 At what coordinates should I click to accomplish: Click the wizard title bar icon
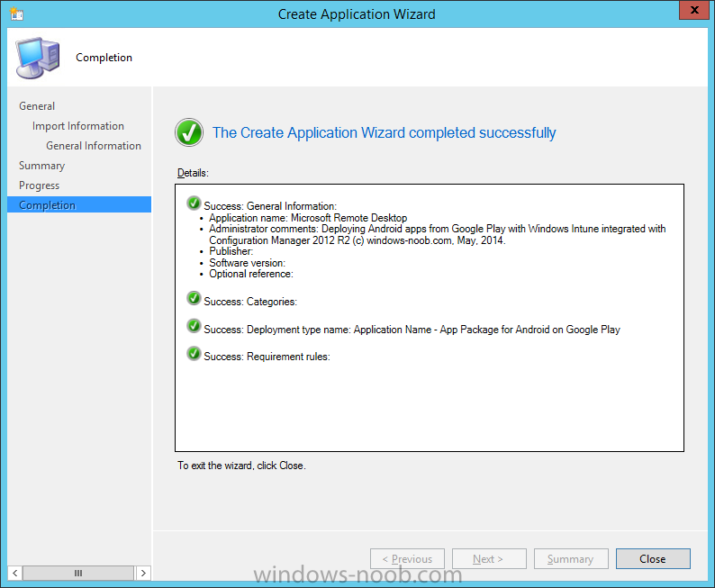tap(16, 14)
